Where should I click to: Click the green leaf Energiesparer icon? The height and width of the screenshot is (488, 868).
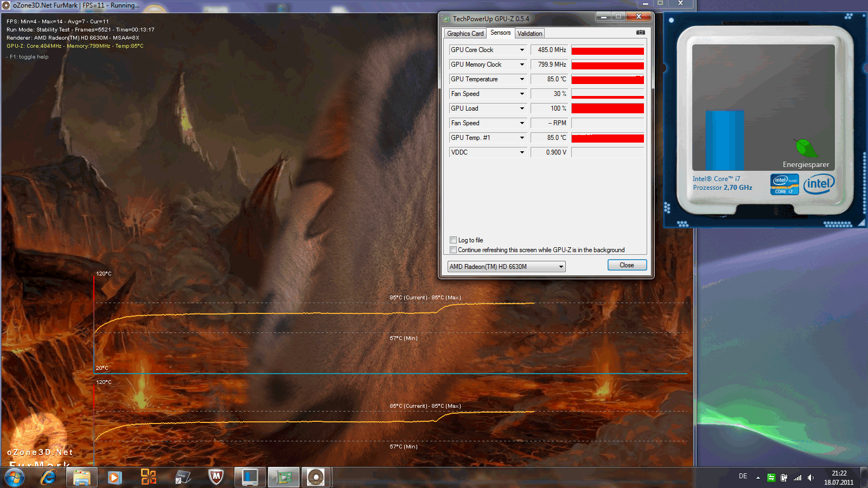point(807,148)
